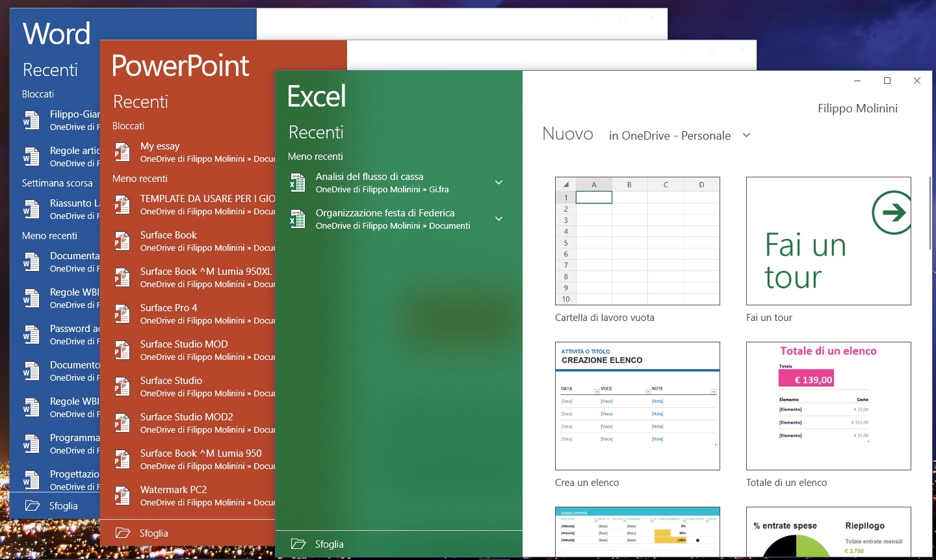Click PowerPoint icon next to Surface Studio MOD
936x560 pixels.
tap(122, 350)
